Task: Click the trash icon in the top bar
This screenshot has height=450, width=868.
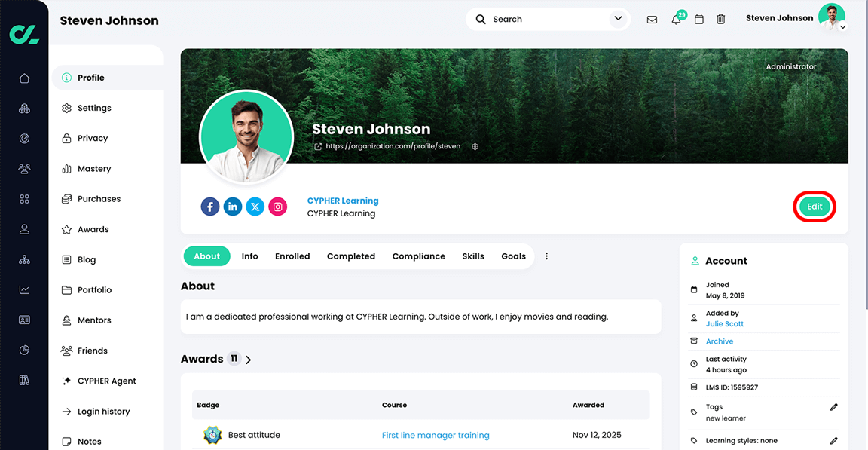Action: 721,19
